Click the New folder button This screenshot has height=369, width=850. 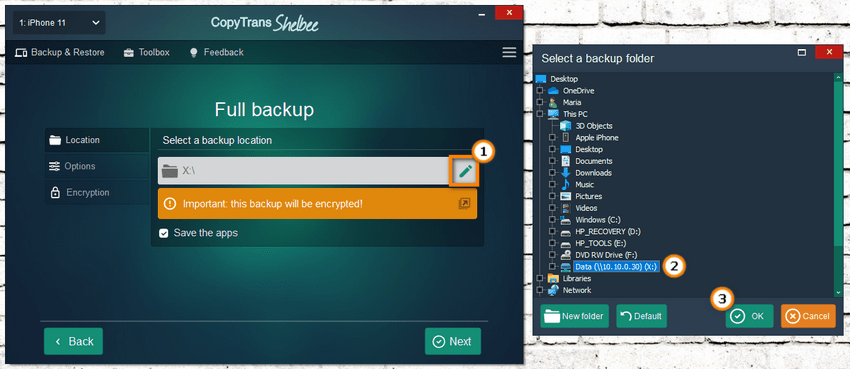[x=575, y=316]
